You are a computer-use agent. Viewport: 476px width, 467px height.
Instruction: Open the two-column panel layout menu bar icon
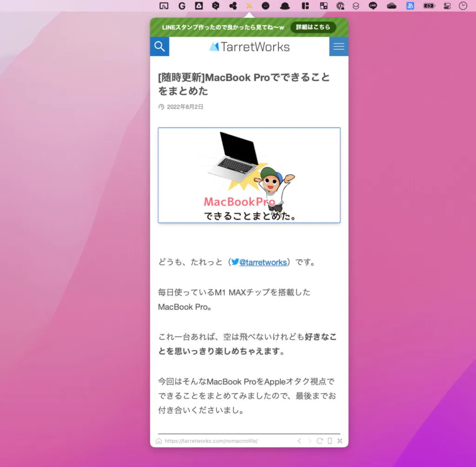(305, 6)
